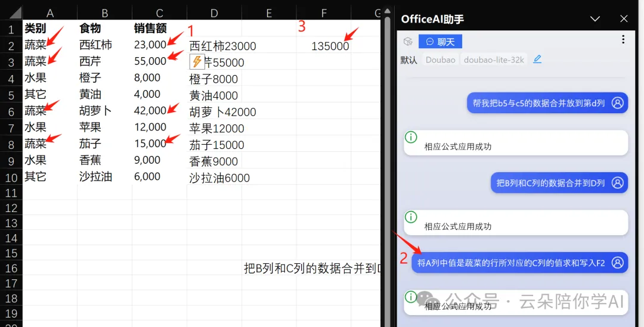This screenshot has height=327, width=644.
Task: Click cell D7 showing 苹果12000
Action: point(214,129)
